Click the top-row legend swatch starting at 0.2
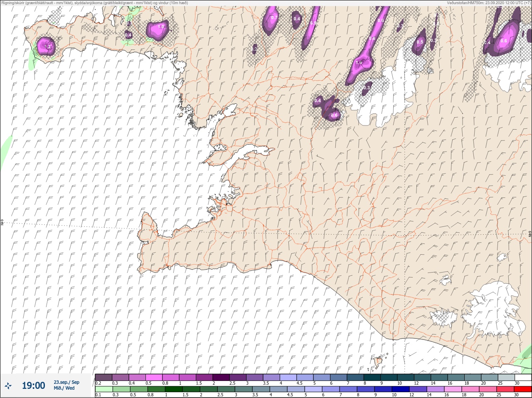This screenshot has width=532, height=398. [x=103, y=377]
